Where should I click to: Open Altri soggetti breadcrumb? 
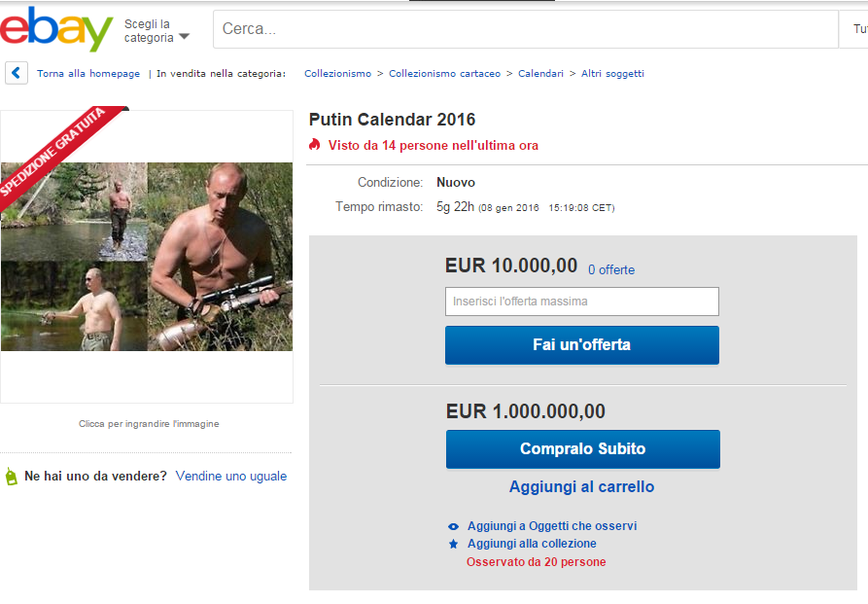[612, 74]
